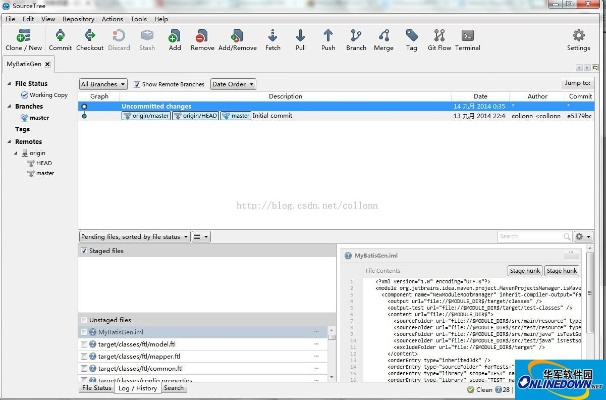This screenshot has height=400, width=606.
Task: Open the All Branches dropdown
Action: tap(103, 84)
